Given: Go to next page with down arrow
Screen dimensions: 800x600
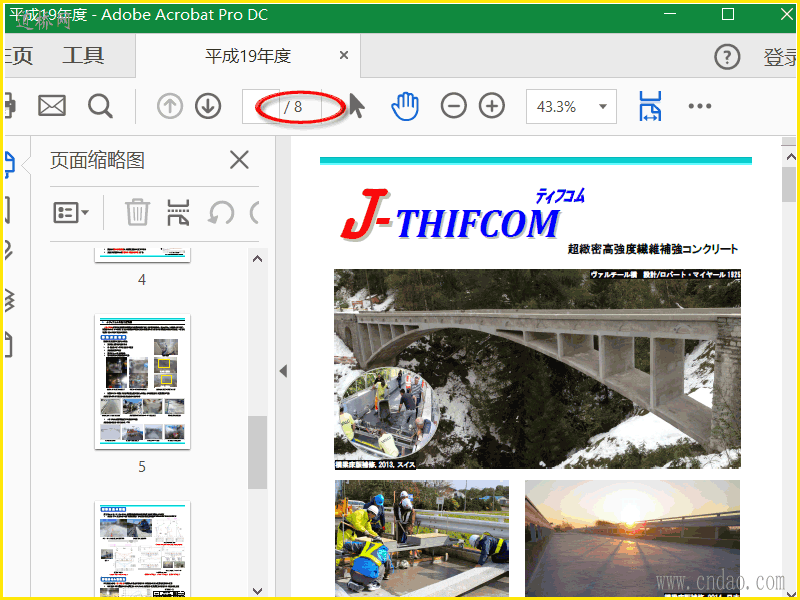Looking at the screenshot, I should coord(208,106).
